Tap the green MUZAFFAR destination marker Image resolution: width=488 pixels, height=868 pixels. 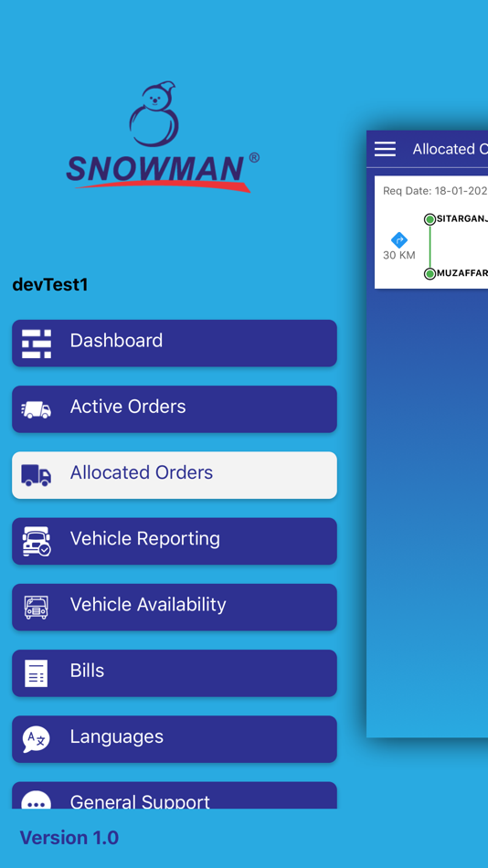pos(430,273)
